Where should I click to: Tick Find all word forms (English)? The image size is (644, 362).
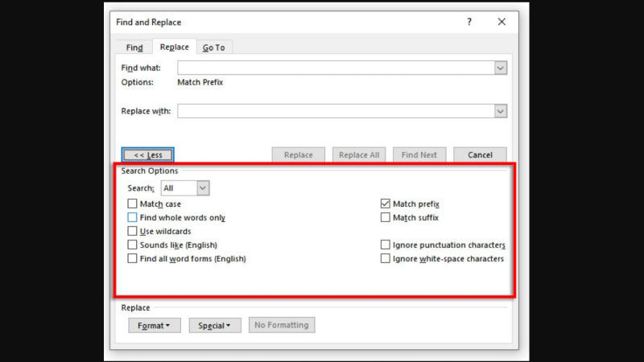[x=133, y=258]
